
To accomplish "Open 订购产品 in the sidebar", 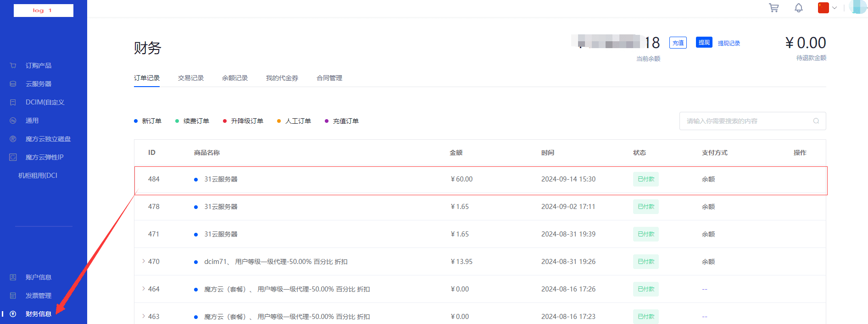I will (39, 66).
